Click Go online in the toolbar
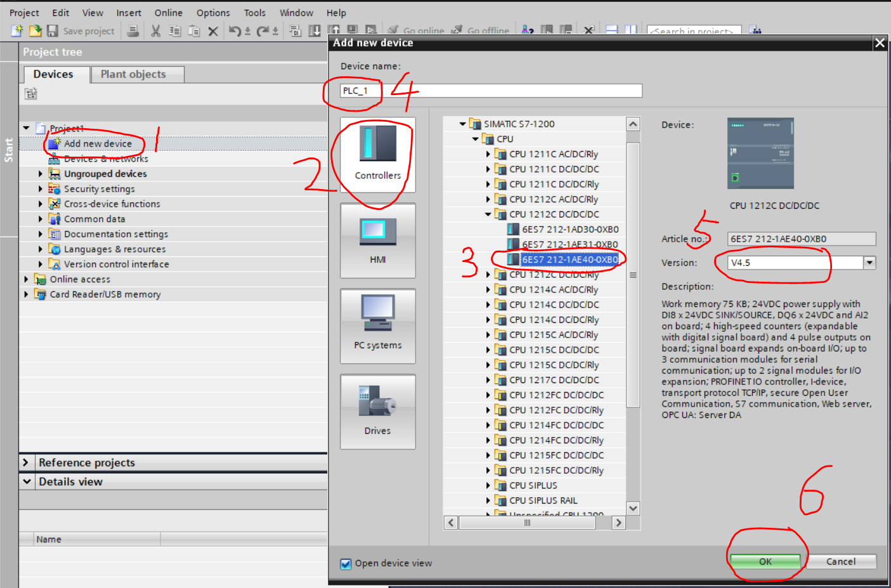The height and width of the screenshot is (588, 891). pyautogui.click(x=416, y=30)
